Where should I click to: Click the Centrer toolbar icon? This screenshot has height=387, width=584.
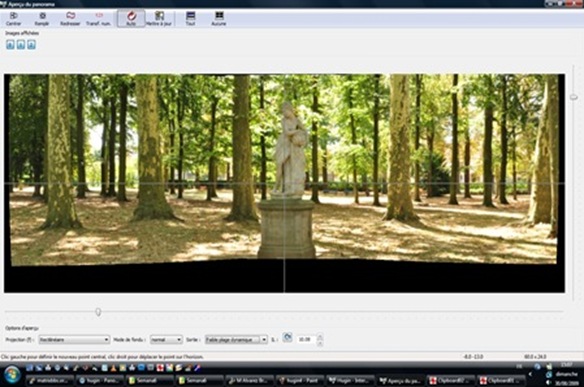point(13,18)
